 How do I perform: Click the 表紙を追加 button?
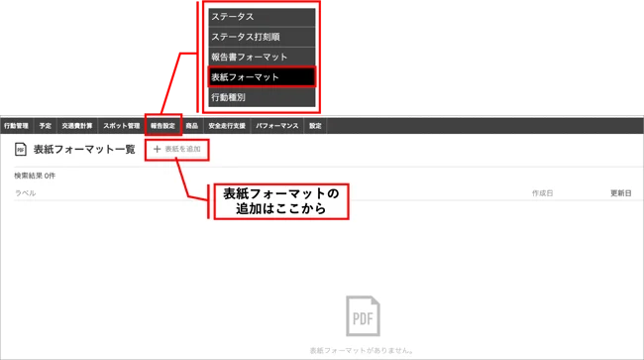coord(177,149)
